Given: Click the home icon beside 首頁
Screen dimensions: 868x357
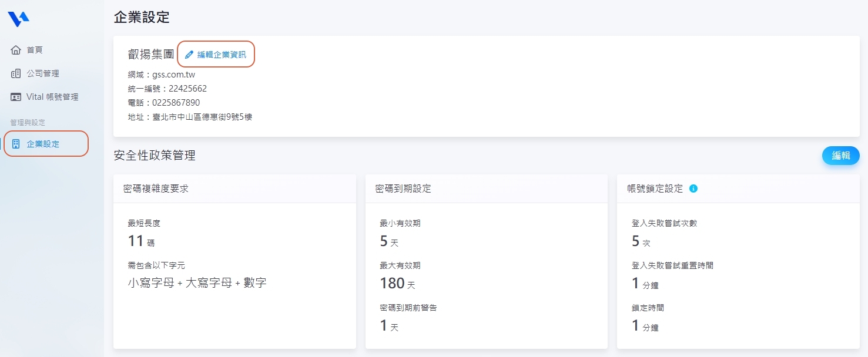Looking at the screenshot, I should [x=16, y=50].
